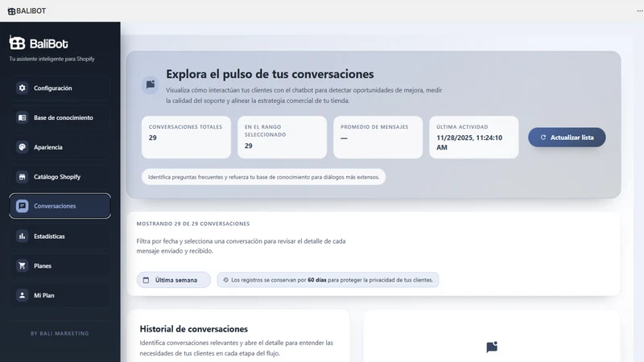644x362 pixels.
Task: Click the Planes shopping cart icon
Action: 23,265
